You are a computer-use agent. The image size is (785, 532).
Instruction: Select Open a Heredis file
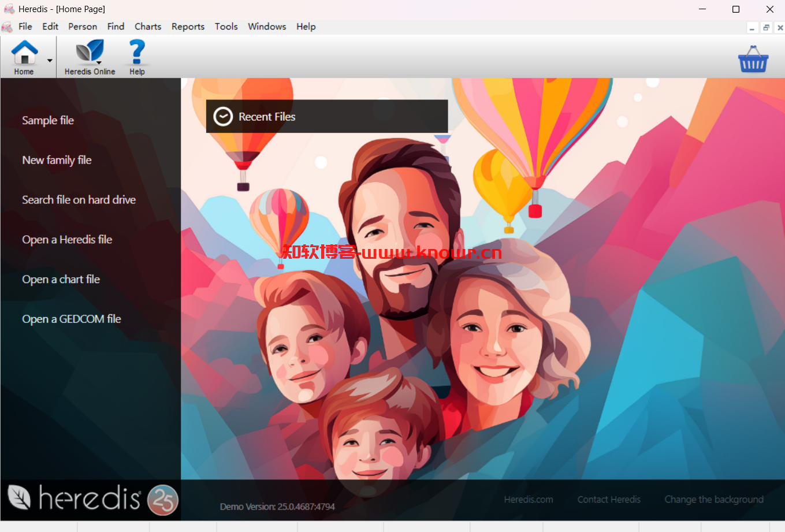[x=67, y=240]
